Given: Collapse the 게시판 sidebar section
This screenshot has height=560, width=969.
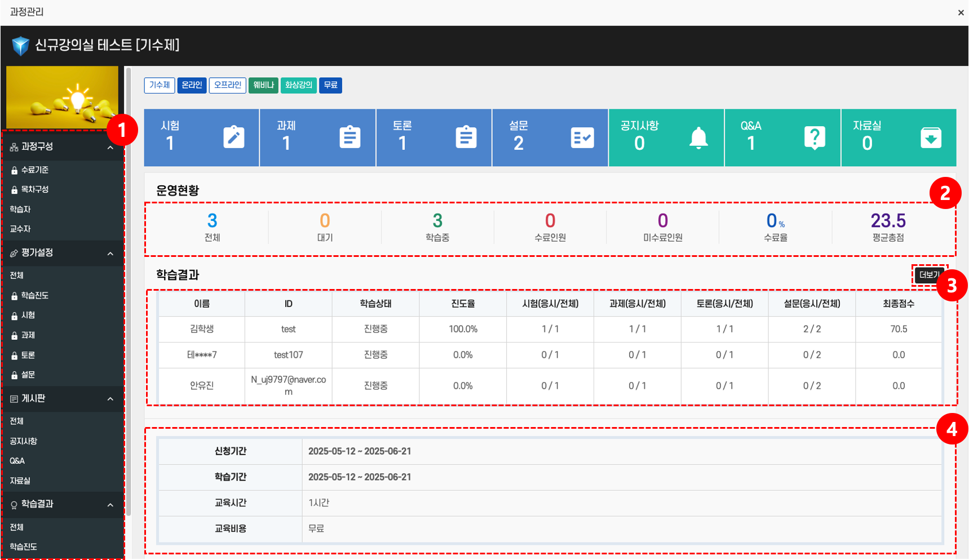Looking at the screenshot, I should click(x=110, y=399).
